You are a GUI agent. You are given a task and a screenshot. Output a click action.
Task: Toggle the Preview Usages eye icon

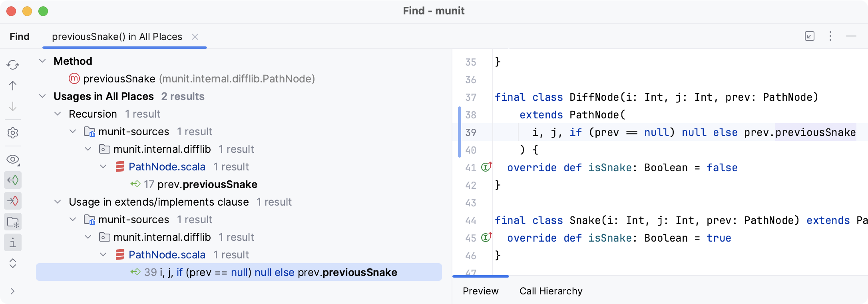pos(13,160)
